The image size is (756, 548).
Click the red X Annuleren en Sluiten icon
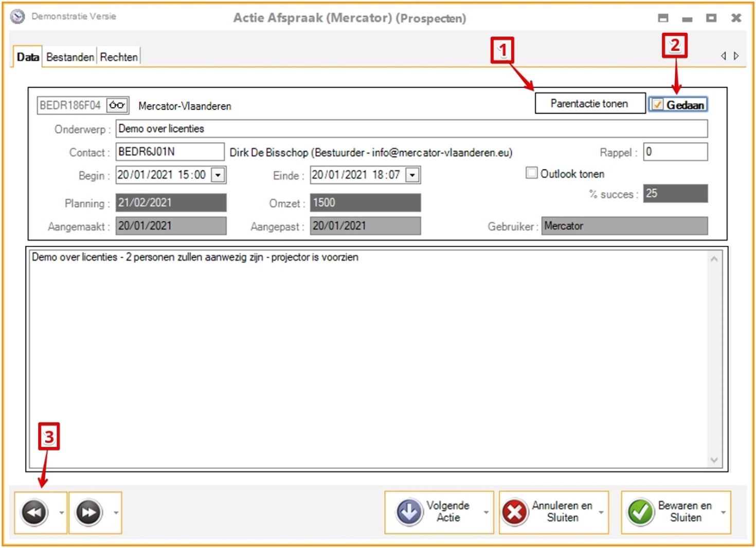pyautogui.click(x=514, y=512)
